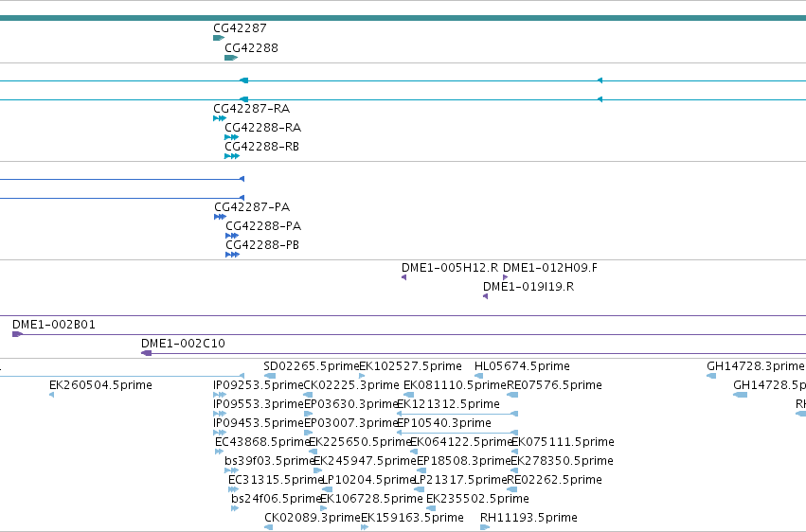Click the HL05674.5prime EST label
This screenshot has width=806, height=532.
coord(522,366)
